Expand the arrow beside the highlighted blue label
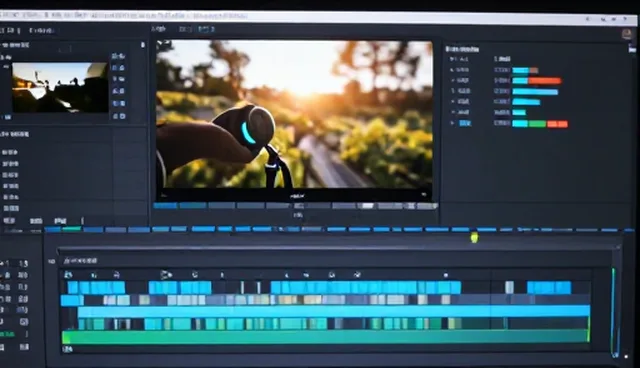The height and width of the screenshot is (368, 640). pyautogui.click(x=452, y=123)
